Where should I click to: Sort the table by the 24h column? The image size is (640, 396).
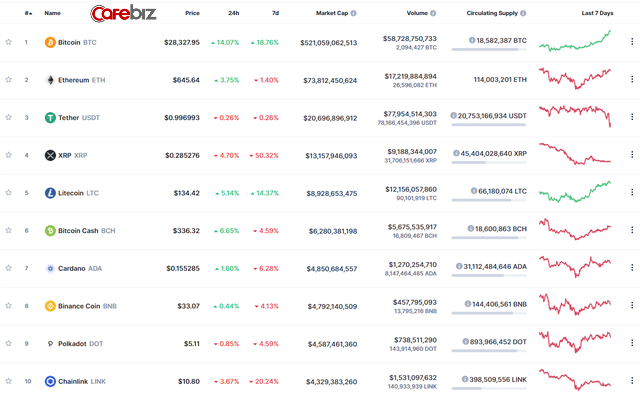coord(233,13)
